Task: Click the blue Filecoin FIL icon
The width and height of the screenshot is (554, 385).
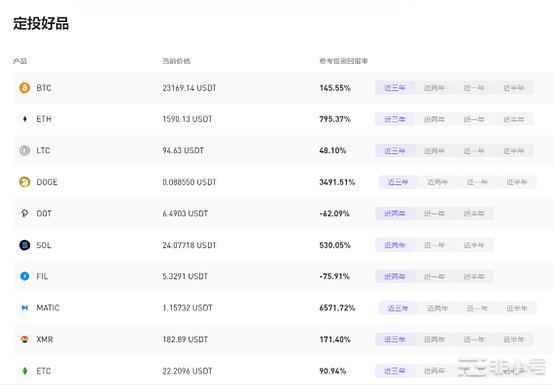Action: (24, 276)
